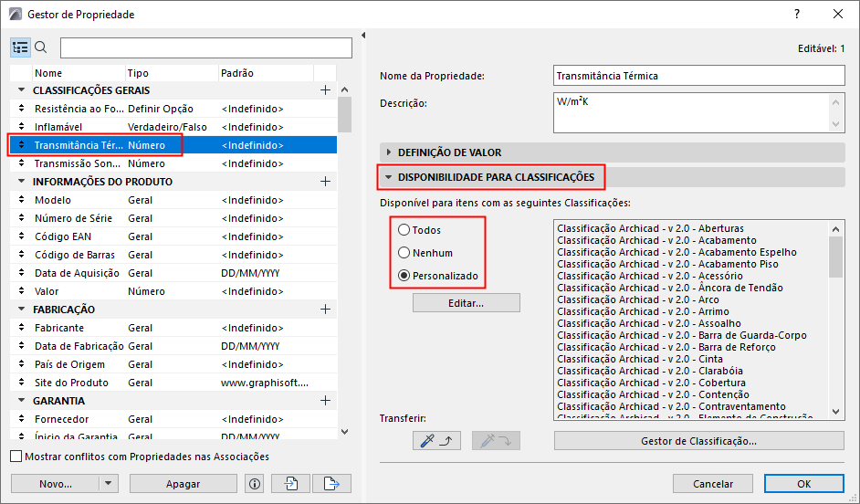This screenshot has width=860, height=504.
Task: Select the Nenhum radio option
Action: pyautogui.click(x=404, y=253)
